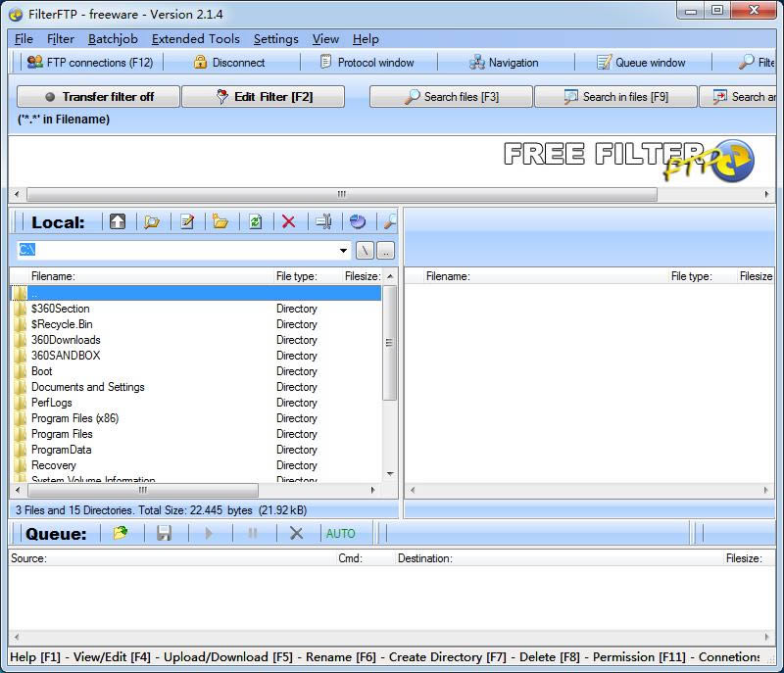Click the edit file pencil icon
The image size is (784, 673).
click(186, 222)
